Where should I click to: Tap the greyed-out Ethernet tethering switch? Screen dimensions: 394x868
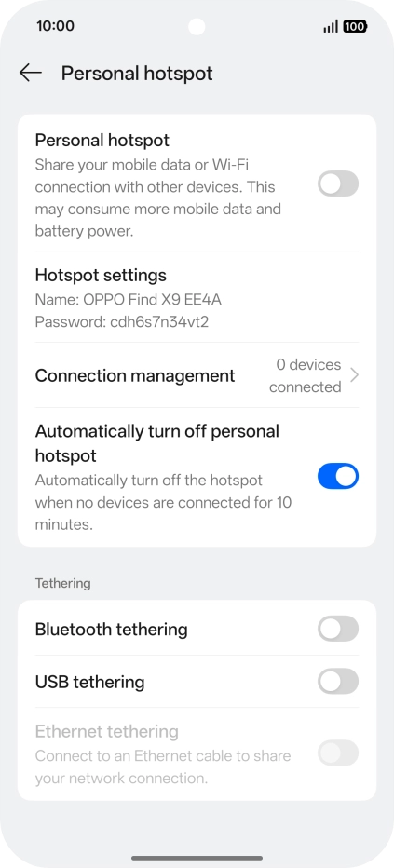(338, 753)
